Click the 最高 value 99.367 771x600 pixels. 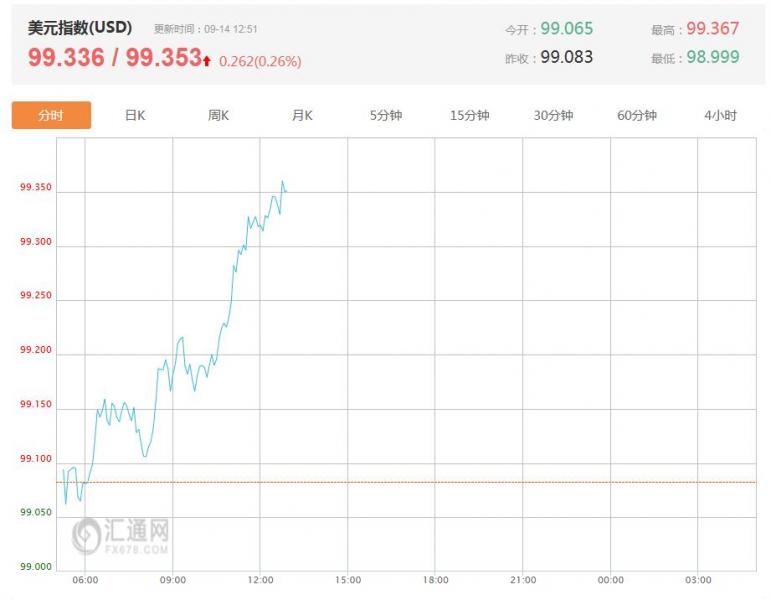click(x=712, y=29)
